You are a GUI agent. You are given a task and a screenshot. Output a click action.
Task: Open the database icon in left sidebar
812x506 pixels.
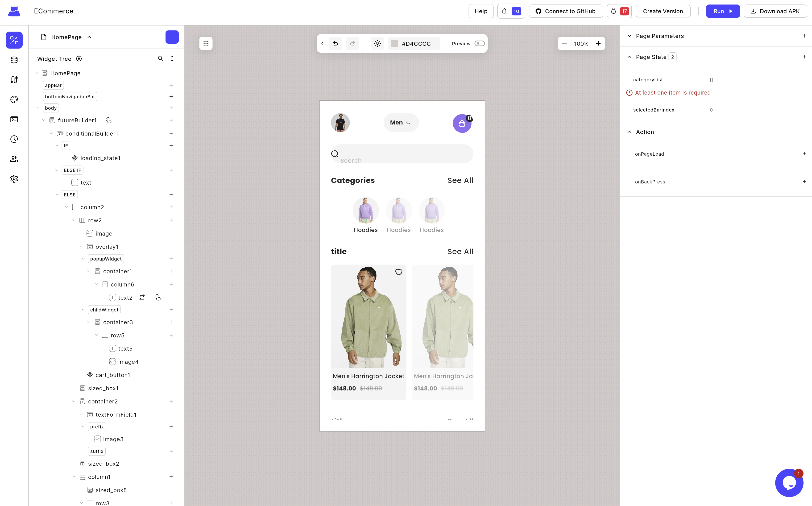[x=14, y=60]
